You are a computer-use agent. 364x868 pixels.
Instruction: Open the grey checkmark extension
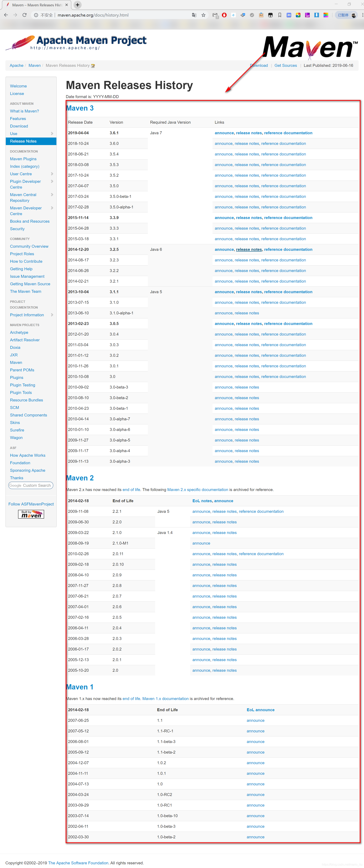252,15
